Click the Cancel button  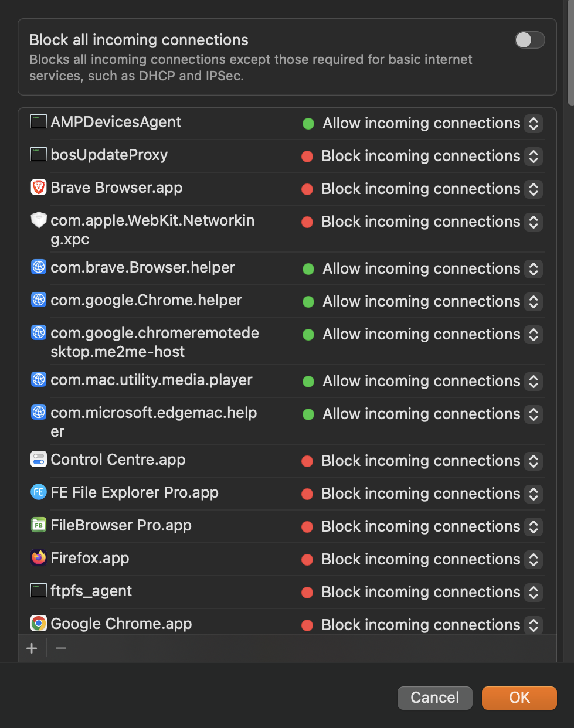434,698
